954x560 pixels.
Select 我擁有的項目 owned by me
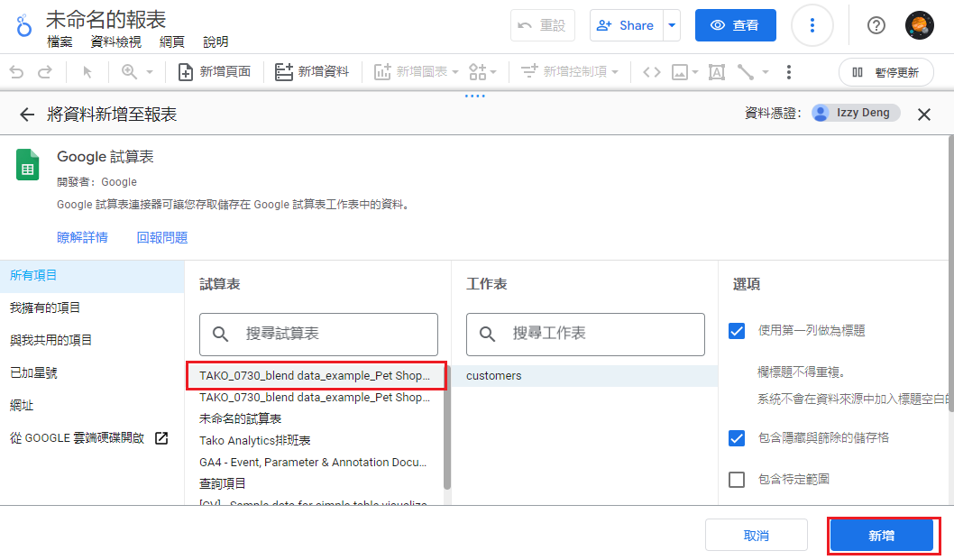[x=92, y=308]
